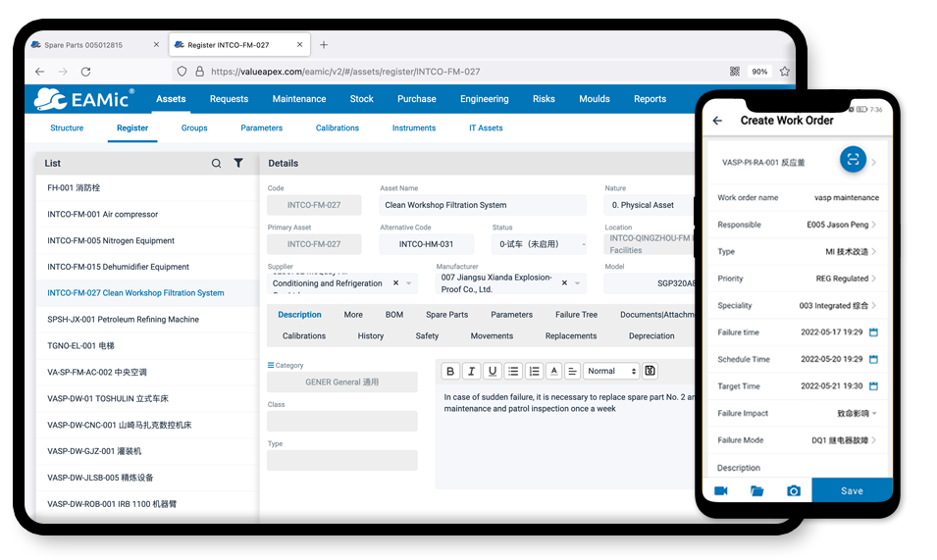Open Target Time calendar icon
This screenshot has width=937, height=560.
(873, 386)
